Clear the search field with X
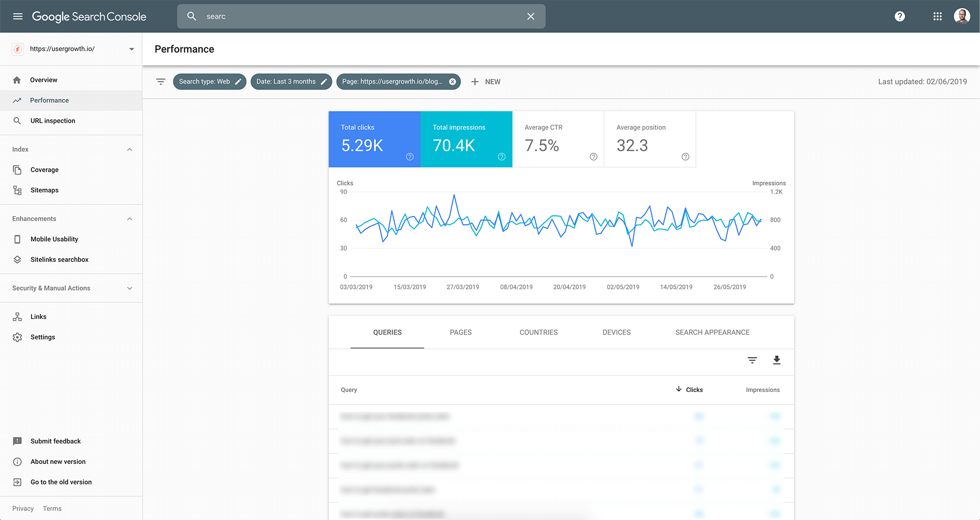 point(531,16)
